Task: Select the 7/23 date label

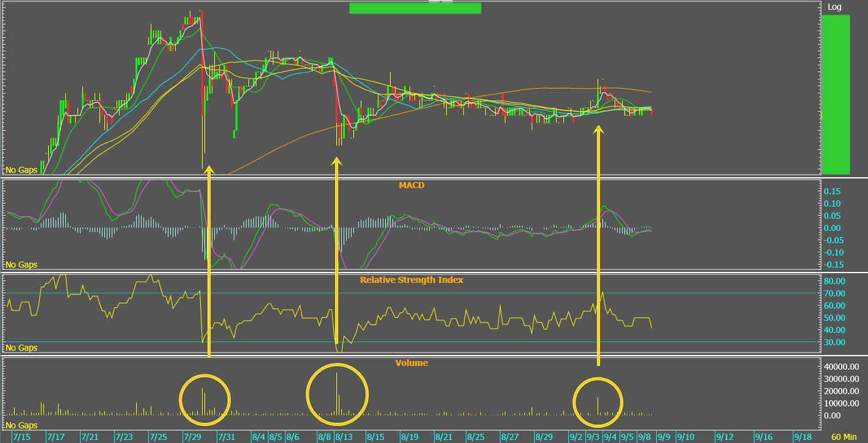Action: coord(124,438)
